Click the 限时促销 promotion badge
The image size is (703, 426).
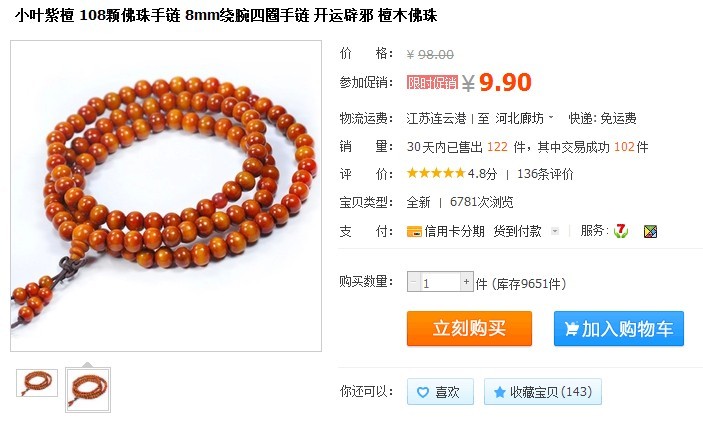(432, 83)
